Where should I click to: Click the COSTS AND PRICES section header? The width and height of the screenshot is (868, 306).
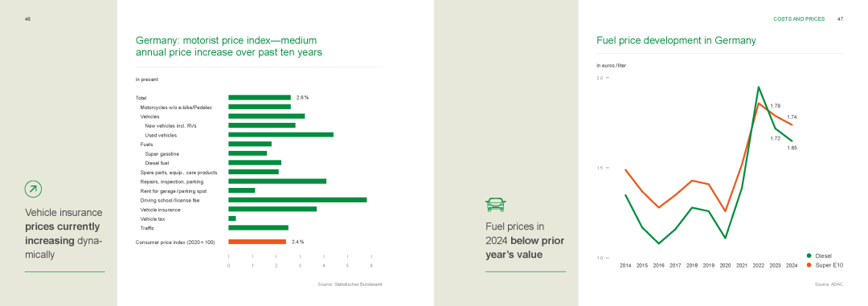pos(799,18)
